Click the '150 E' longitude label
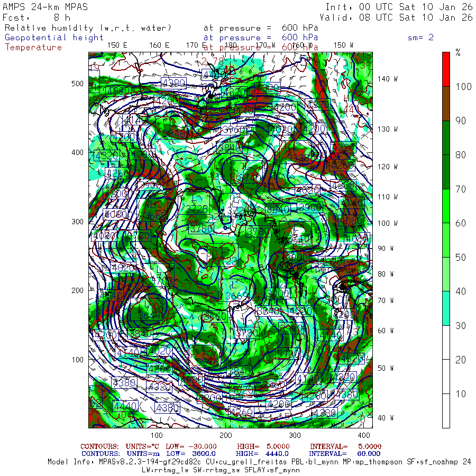The image size is (476, 476). pyautogui.click(x=117, y=45)
